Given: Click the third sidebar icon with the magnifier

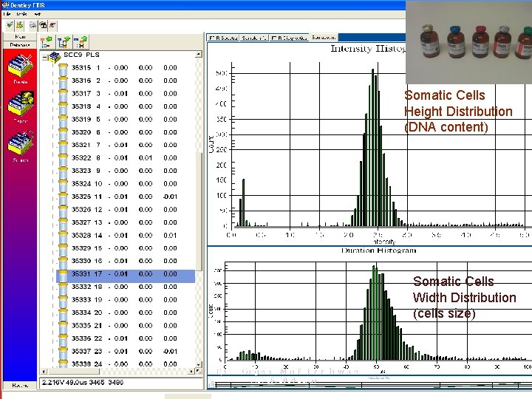Looking at the screenshot, I should click(x=21, y=143).
